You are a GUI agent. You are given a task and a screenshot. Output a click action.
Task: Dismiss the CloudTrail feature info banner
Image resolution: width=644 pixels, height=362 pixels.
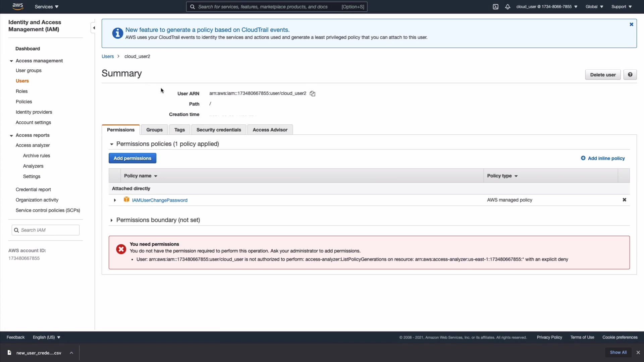(x=631, y=24)
